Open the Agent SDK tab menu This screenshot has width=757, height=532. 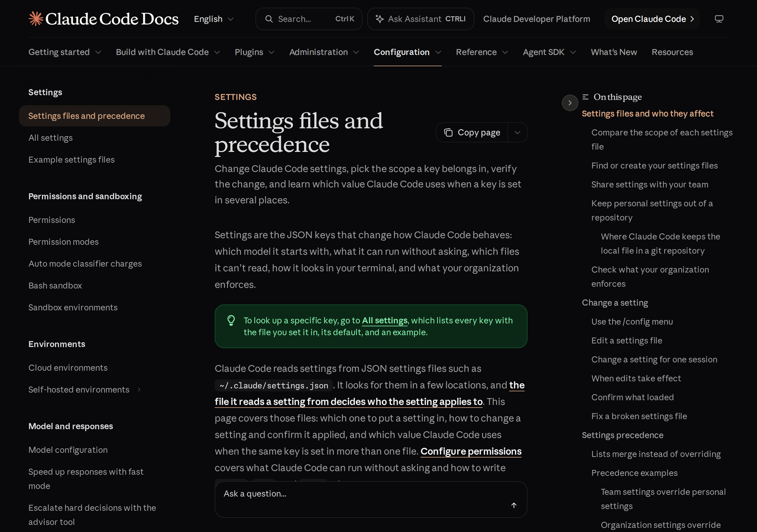[x=549, y=52]
